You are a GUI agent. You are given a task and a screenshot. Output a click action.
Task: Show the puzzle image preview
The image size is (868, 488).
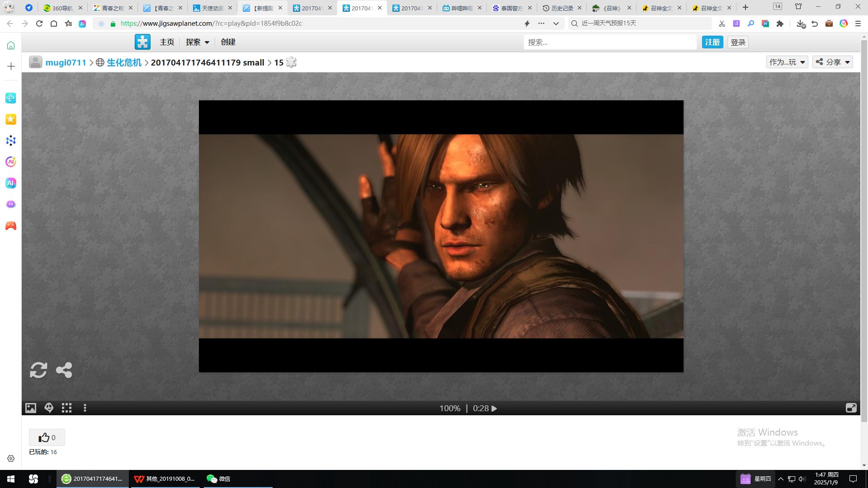coord(31,408)
